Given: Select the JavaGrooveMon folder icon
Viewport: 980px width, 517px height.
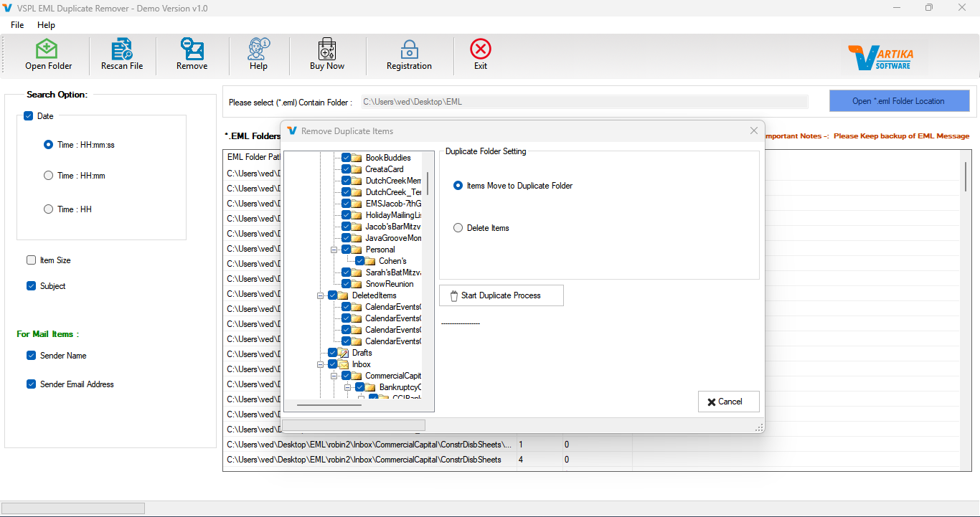Looking at the screenshot, I should tap(357, 238).
